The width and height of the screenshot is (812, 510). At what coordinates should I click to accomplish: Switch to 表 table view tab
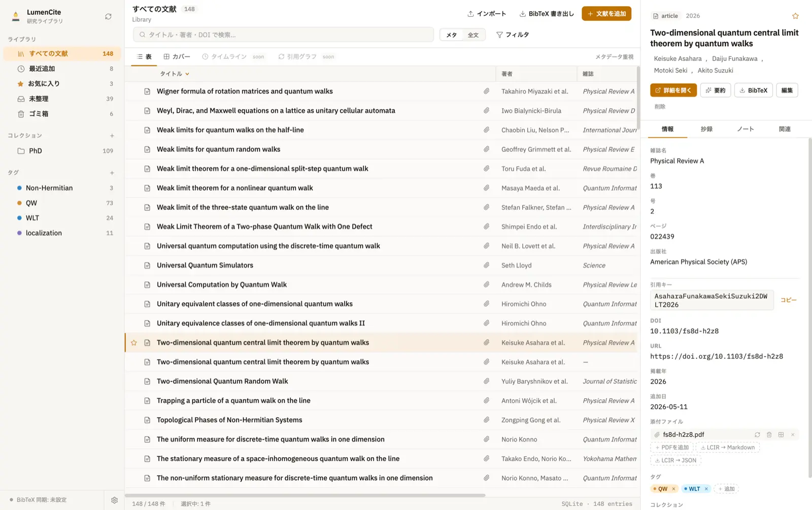144,57
